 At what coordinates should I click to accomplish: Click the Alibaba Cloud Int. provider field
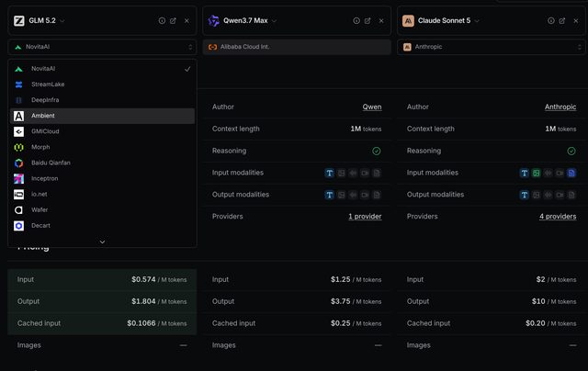pyautogui.click(x=297, y=47)
